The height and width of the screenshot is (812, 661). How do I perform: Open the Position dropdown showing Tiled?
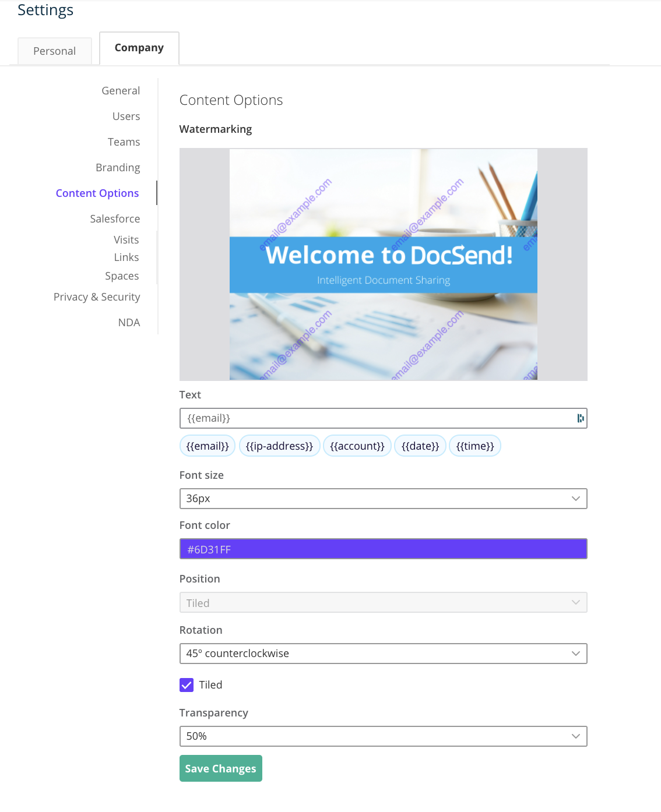pyautogui.click(x=383, y=602)
